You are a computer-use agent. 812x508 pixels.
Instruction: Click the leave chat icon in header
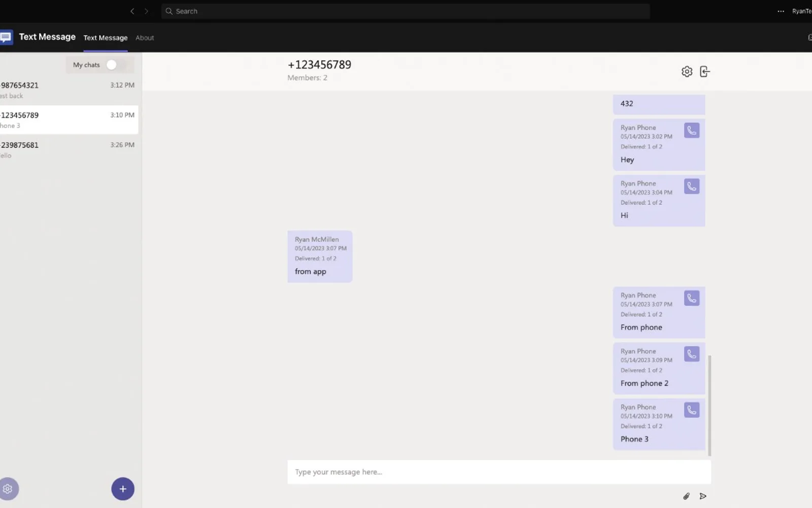pos(705,72)
